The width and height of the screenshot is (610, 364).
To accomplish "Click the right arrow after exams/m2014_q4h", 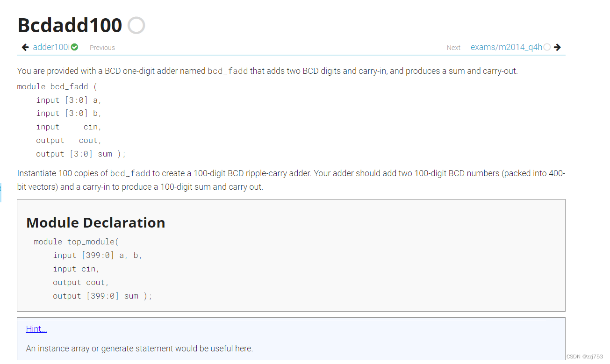I will (x=557, y=47).
